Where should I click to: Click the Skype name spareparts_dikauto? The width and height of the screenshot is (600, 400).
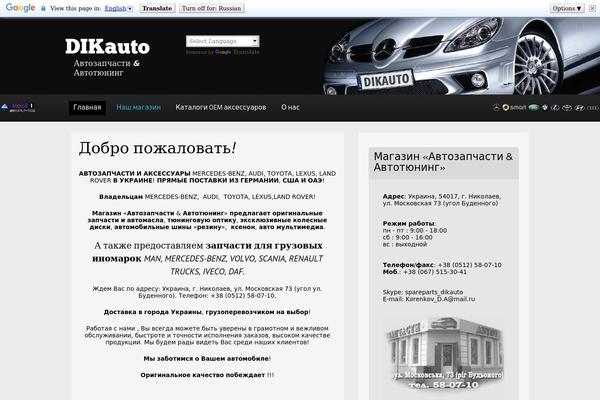pyautogui.click(x=434, y=292)
